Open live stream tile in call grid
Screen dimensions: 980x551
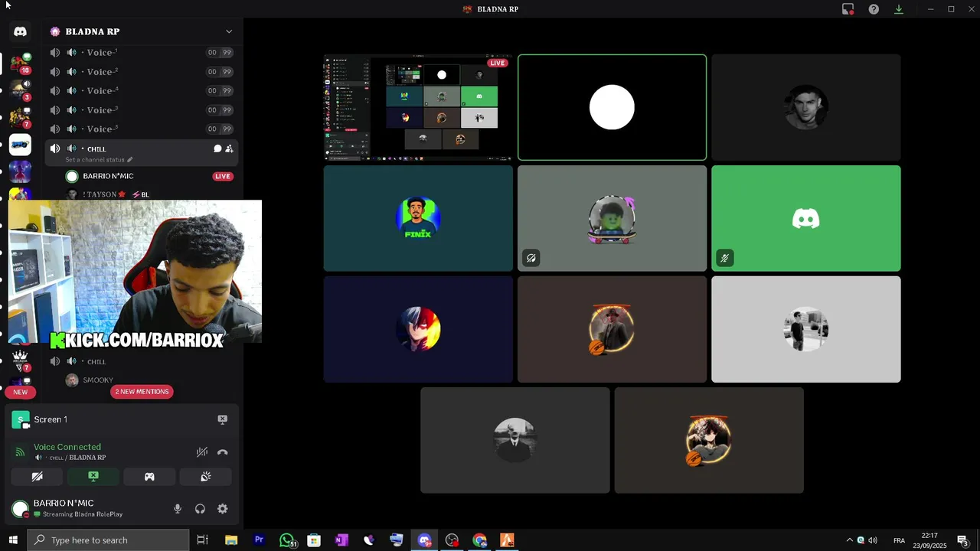coord(418,108)
